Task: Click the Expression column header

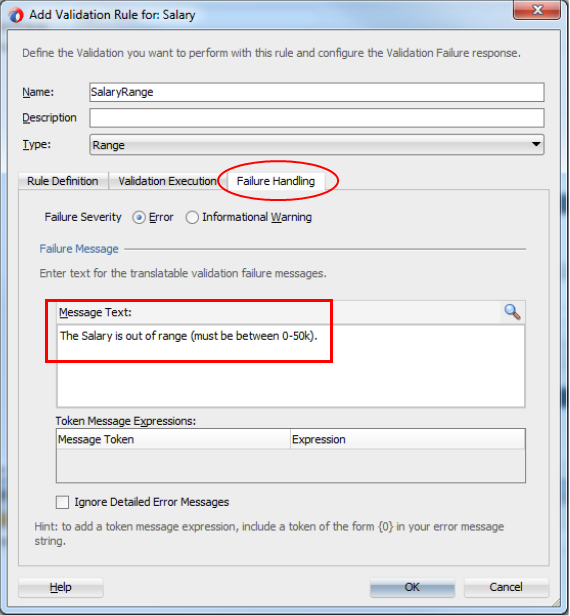Action: (x=407, y=439)
